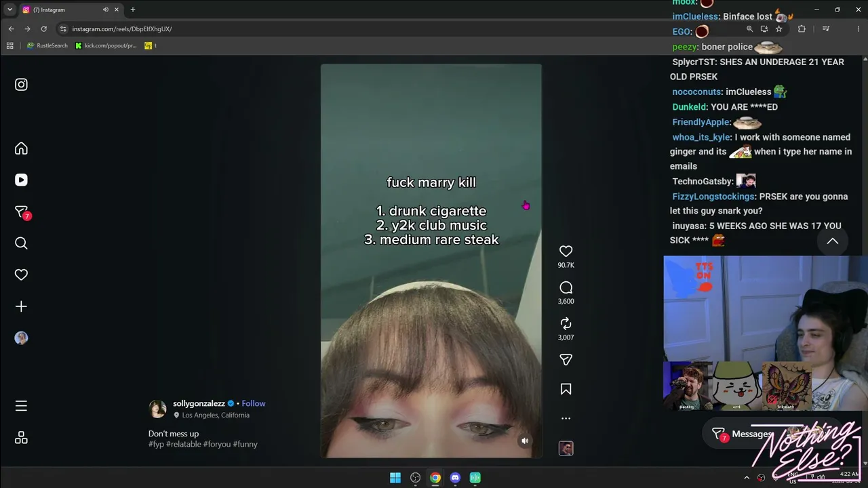Create a new post with plus icon
The width and height of the screenshot is (868, 488).
(21, 306)
